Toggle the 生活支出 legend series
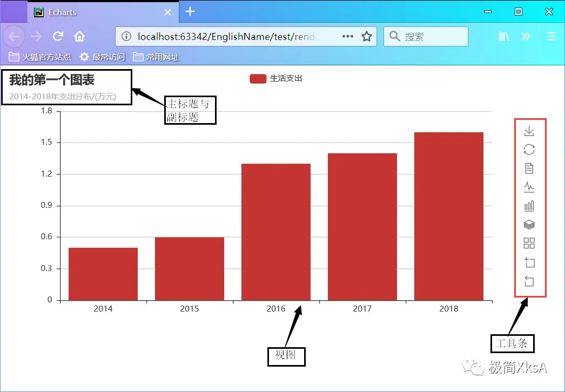Image resolution: width=565 pixels, height=392 pixels. pyautogui.click(x=275, y=78)
